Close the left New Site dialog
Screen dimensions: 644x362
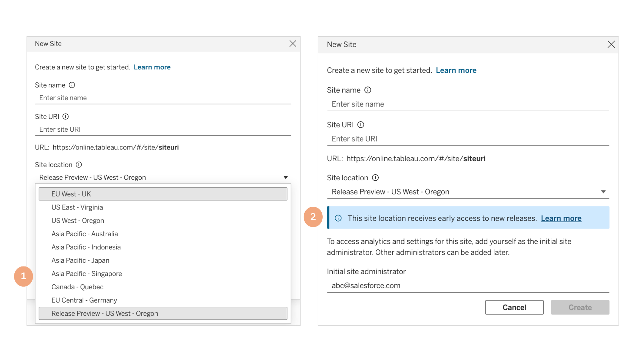(x=293, y=44)
